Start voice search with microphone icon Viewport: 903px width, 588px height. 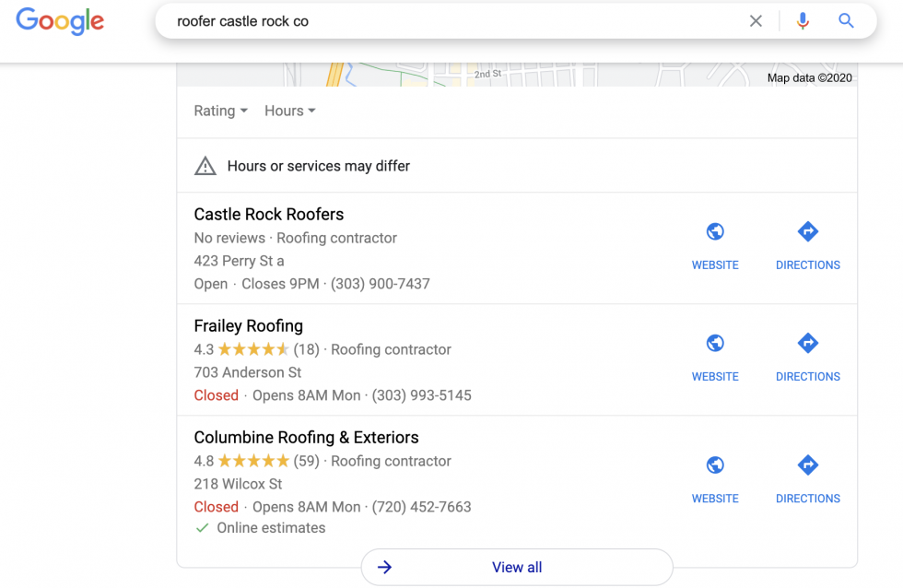coord(803,21)
